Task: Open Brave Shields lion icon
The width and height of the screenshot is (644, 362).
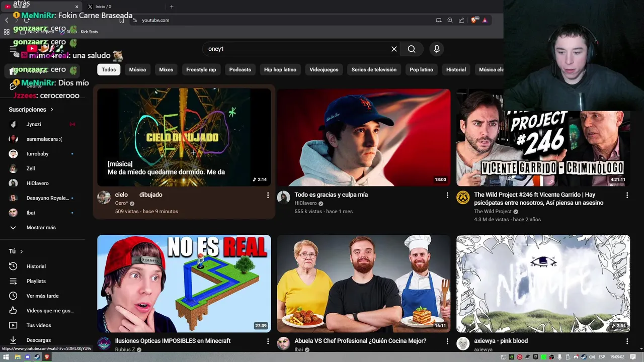Action: click(x=473, y=20)
